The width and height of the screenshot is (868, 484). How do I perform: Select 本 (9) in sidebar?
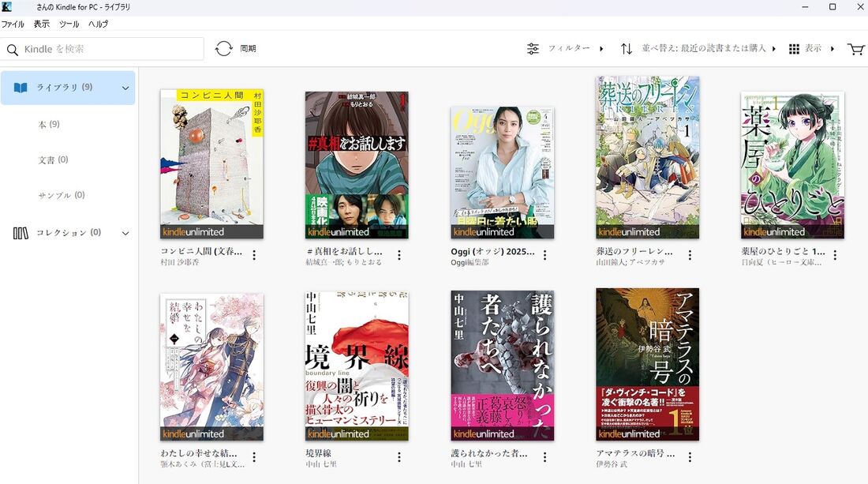[49, 125]
